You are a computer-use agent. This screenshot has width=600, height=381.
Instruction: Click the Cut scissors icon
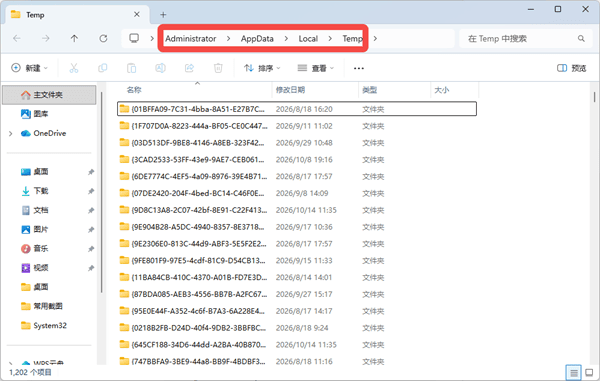pos(74,68)
